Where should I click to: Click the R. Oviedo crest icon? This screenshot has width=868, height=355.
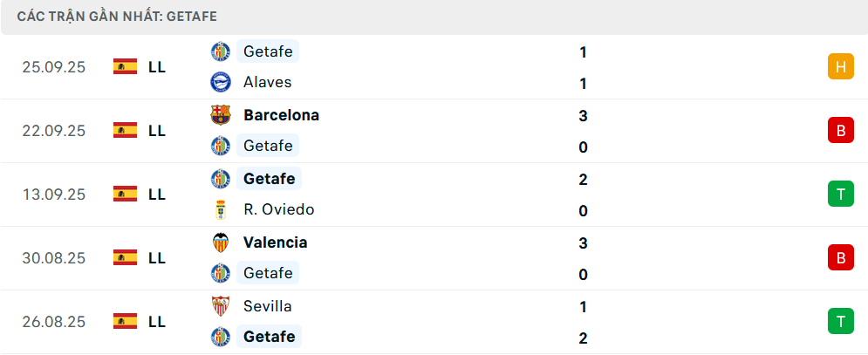[221, 209]
